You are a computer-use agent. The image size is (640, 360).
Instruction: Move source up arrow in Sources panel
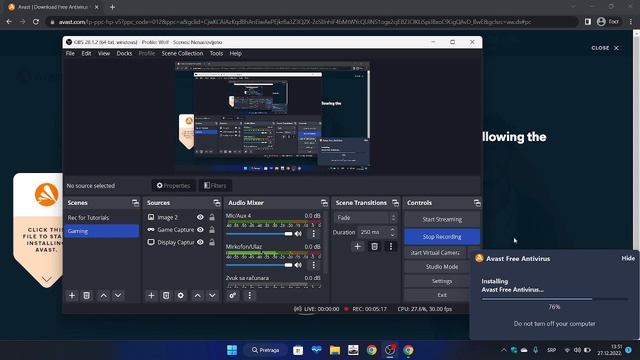pyautogui.click(x=198, y=295)
